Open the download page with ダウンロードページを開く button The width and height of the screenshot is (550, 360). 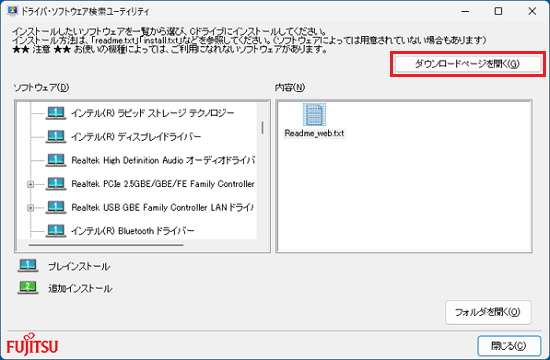pyautogui.click(x=468, y=64)
